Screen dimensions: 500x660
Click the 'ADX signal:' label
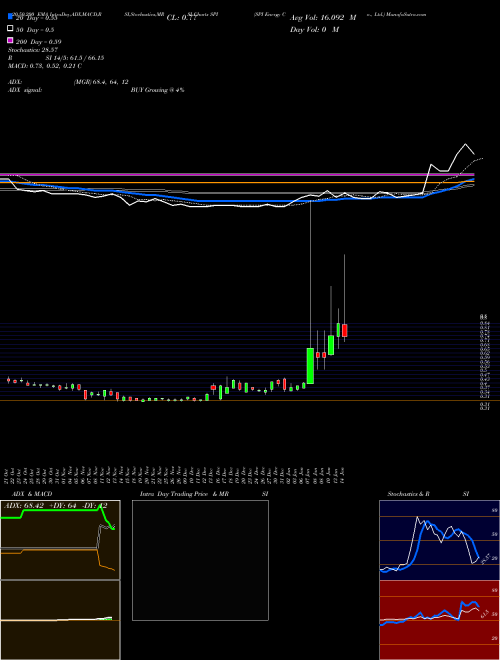25,90
